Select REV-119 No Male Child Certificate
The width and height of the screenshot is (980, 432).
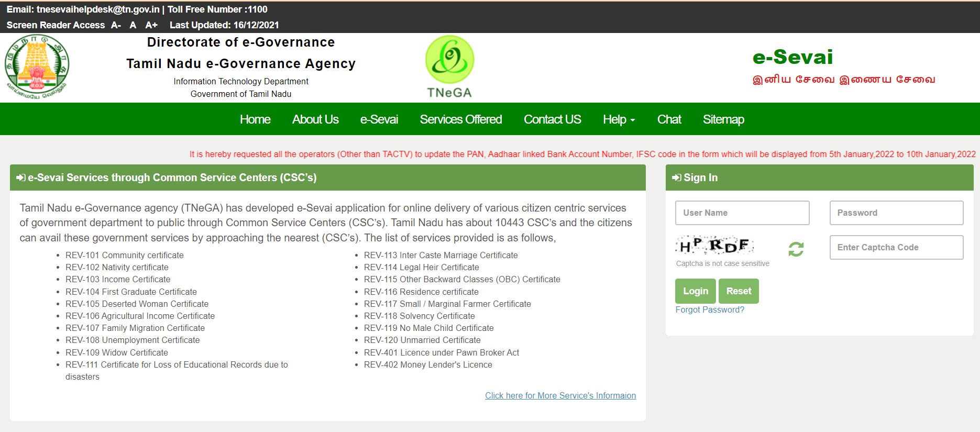(428, 328)
